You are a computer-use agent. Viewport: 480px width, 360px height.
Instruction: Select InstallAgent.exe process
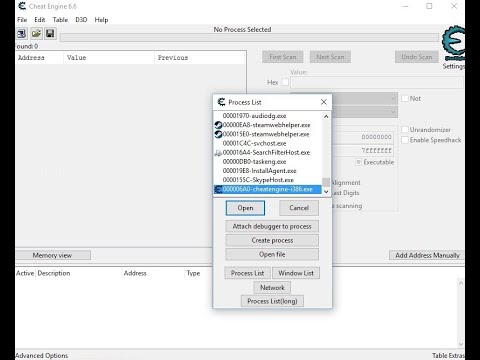[267, 171]
